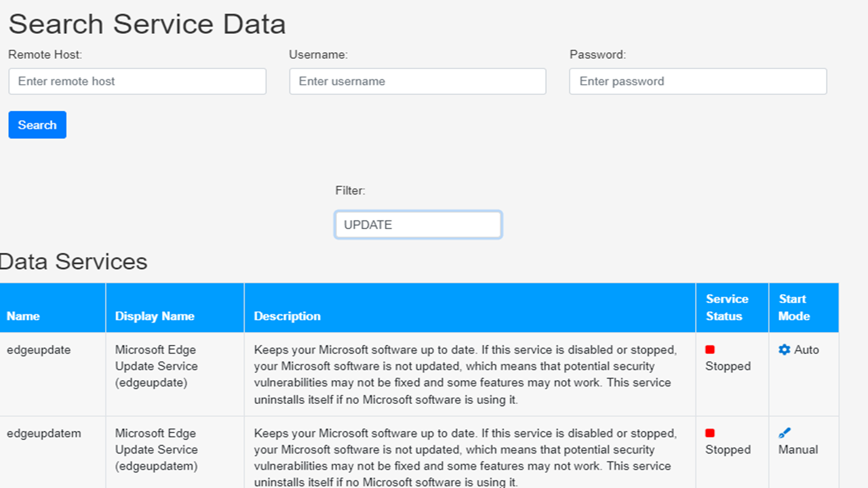This screenshot has height=488, width=868.
Task: Focus the Remote Host input field
Action: pos(137,81)
